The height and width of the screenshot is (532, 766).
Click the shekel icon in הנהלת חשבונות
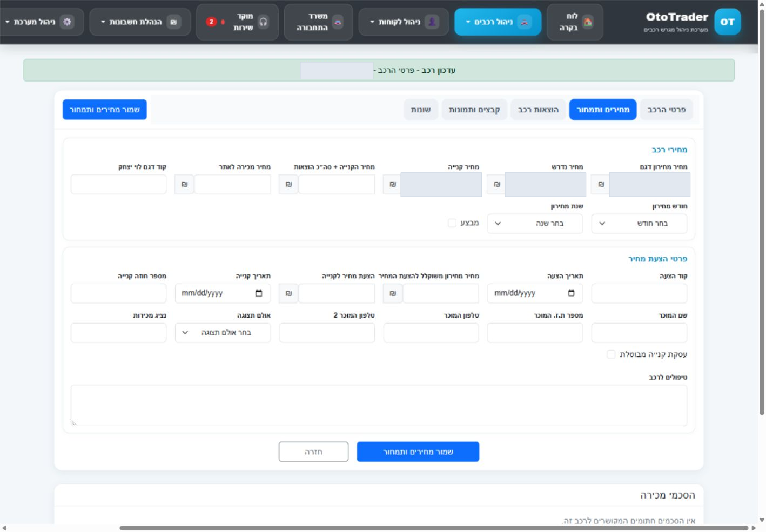tap(173, 22)
